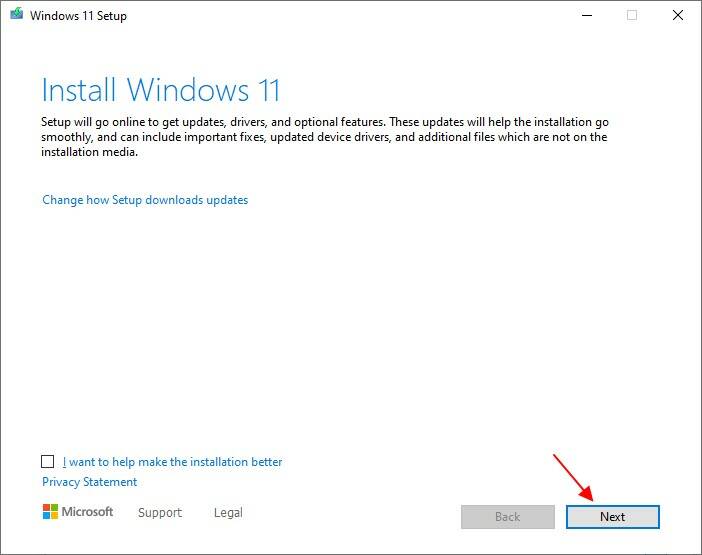The width and height of the screenshot is (702, 555).
Task: Open Change how Setup downloads updates link
Action: click(145, 200)
